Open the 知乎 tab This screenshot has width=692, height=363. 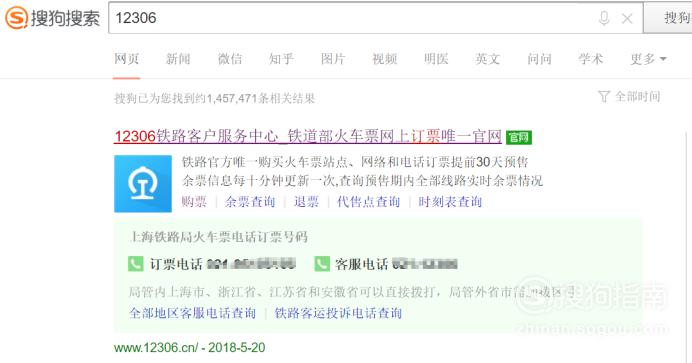coord(281,59)
